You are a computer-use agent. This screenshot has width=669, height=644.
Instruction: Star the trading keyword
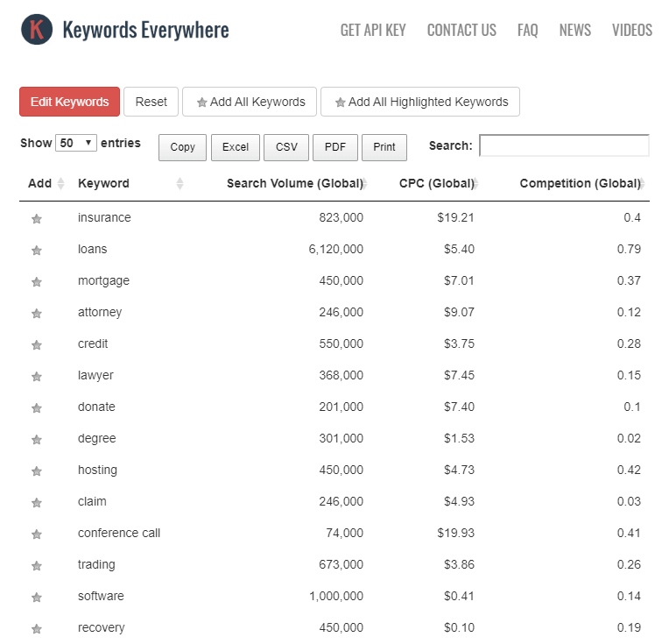37,566
